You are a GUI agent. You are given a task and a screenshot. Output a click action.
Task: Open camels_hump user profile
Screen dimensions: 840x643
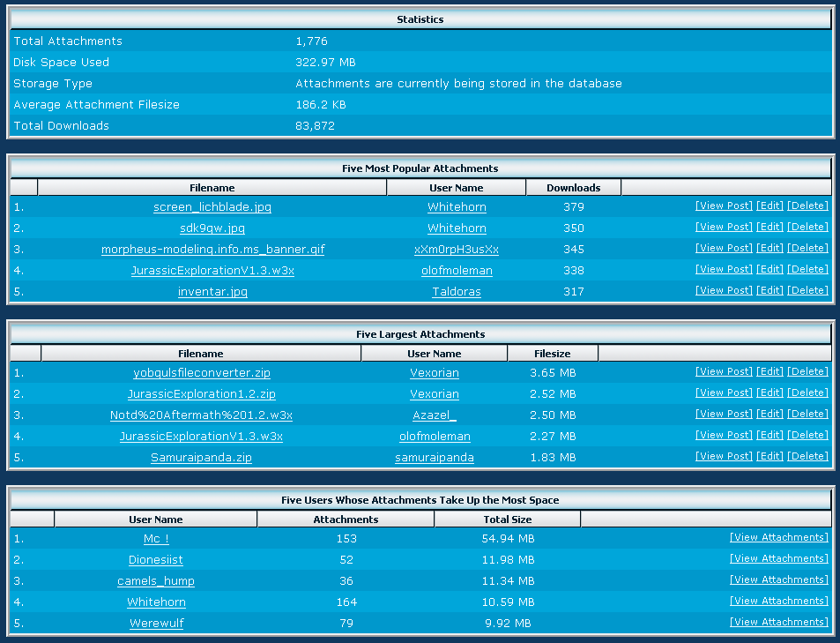click(156, 580)
